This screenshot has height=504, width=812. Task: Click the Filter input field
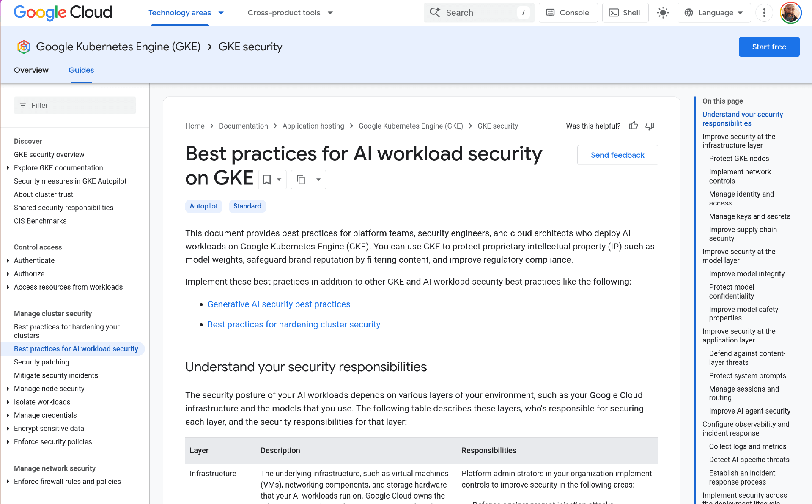[75, 105]
